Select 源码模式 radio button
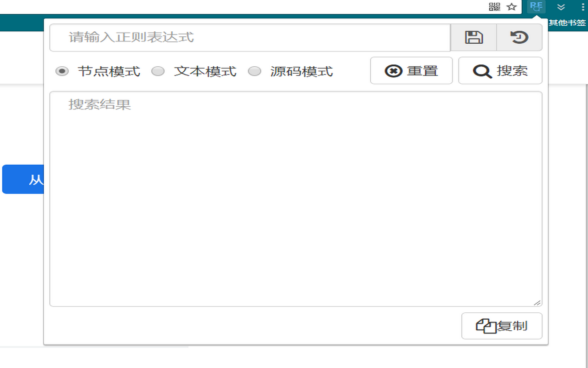Viewport: 588px width, 368px height. click(254, 71)
